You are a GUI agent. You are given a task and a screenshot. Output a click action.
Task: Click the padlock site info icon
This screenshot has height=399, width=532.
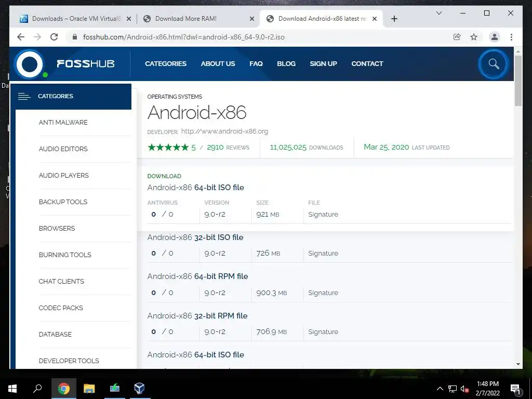(75, 37)
